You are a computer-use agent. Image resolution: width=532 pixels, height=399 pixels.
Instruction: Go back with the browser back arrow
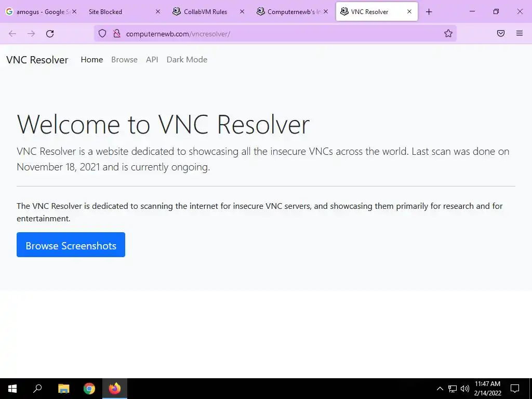[x=12, y=34]
